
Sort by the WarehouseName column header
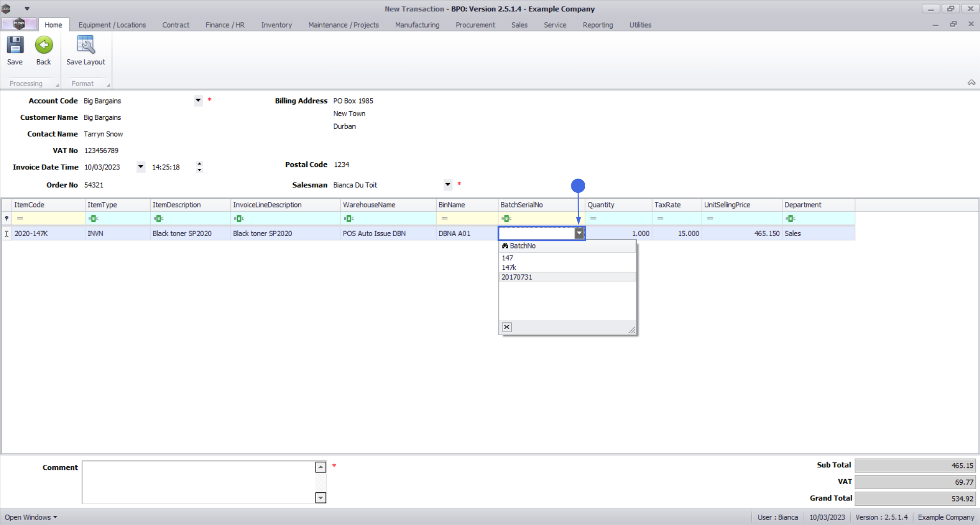point(388,205)
